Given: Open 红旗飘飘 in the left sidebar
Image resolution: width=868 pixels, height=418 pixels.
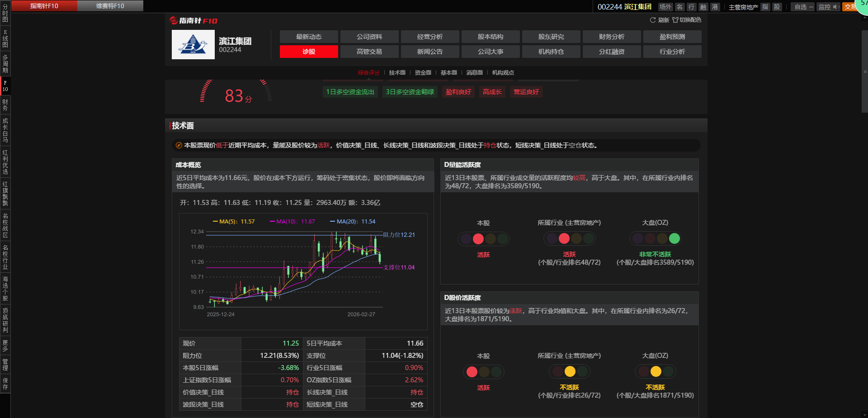Looking at the screenshot, I should (x=5, y=194).
